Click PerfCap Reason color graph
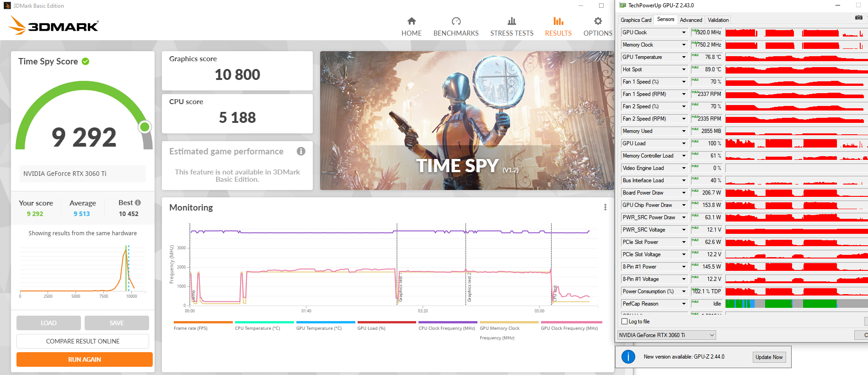 (796, 304)
